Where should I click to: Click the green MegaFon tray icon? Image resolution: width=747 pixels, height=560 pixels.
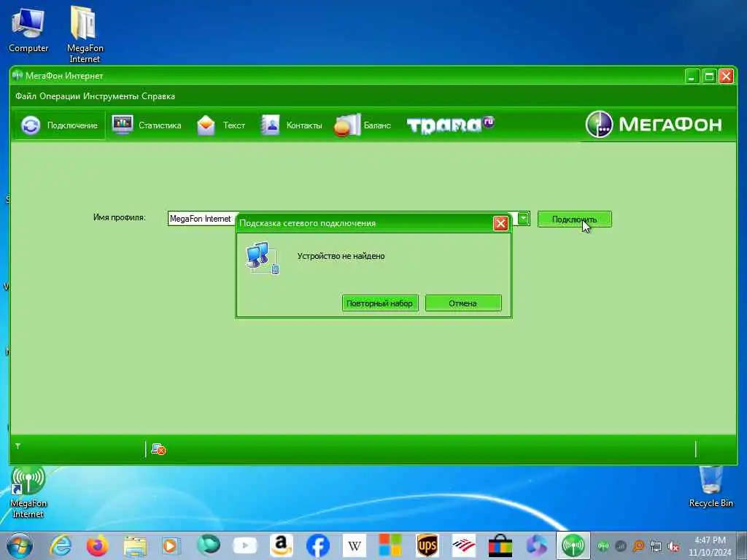[x=603, y=547]
